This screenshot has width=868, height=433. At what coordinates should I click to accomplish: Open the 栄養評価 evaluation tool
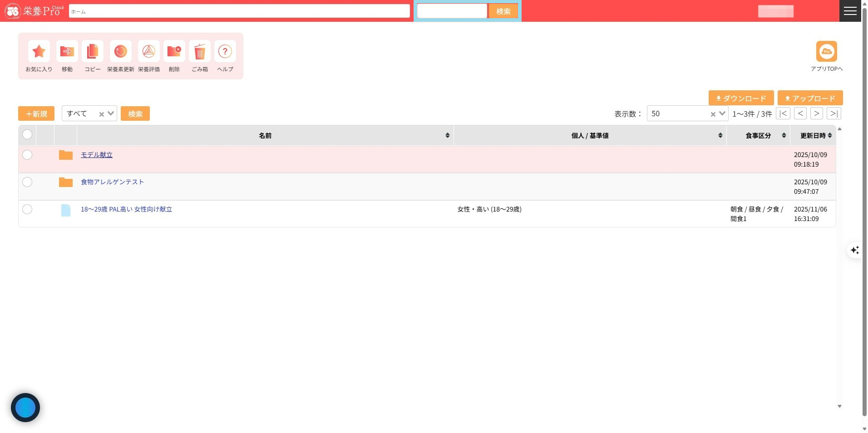pyautogui.click(x=149, y=52)
